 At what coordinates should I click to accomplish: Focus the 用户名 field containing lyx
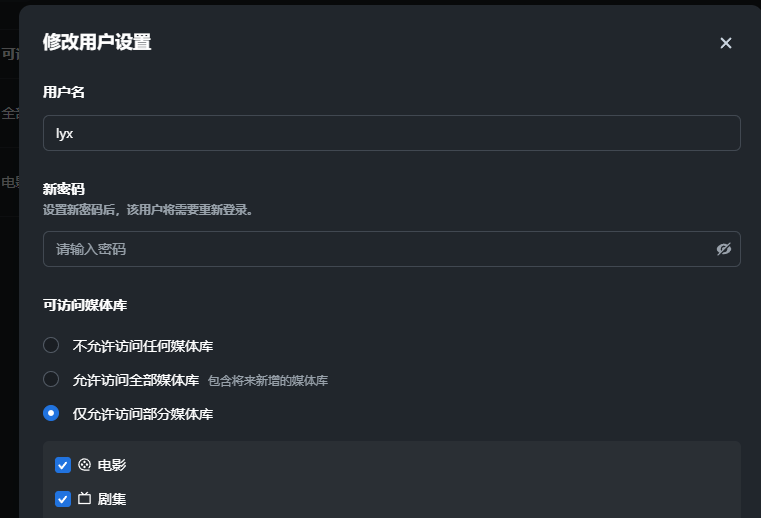pos(391,133)
